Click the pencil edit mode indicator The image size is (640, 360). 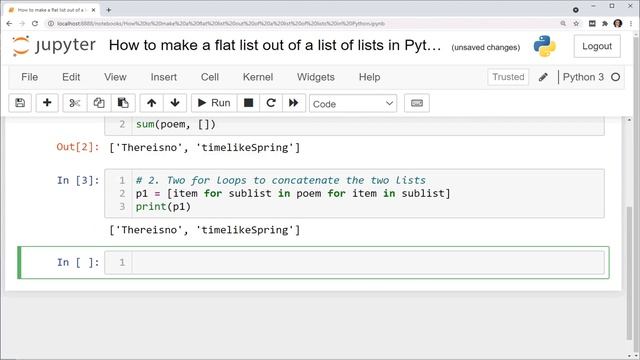click(543, 77)
